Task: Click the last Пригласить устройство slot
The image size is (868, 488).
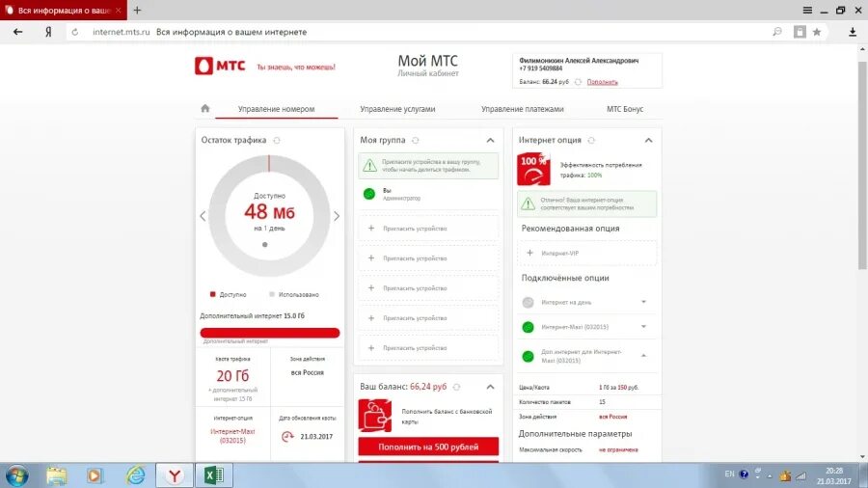Action: click(428, 348)
